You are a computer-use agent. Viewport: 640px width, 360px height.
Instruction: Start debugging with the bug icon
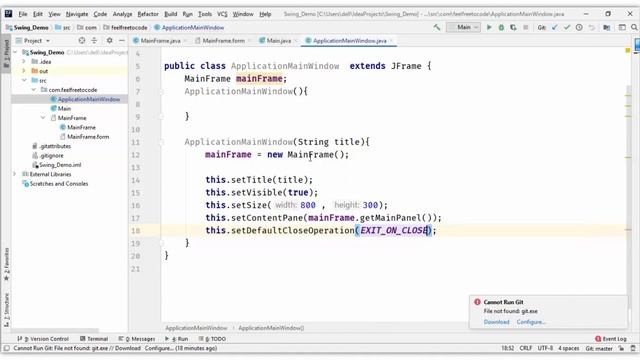[501, 27]
